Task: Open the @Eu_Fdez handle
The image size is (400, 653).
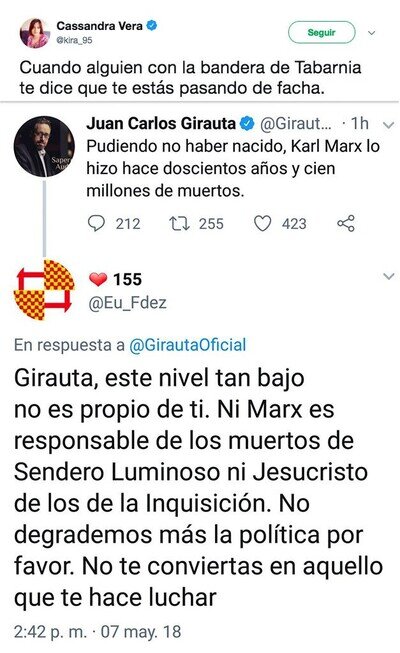Action: click(127, 303)
